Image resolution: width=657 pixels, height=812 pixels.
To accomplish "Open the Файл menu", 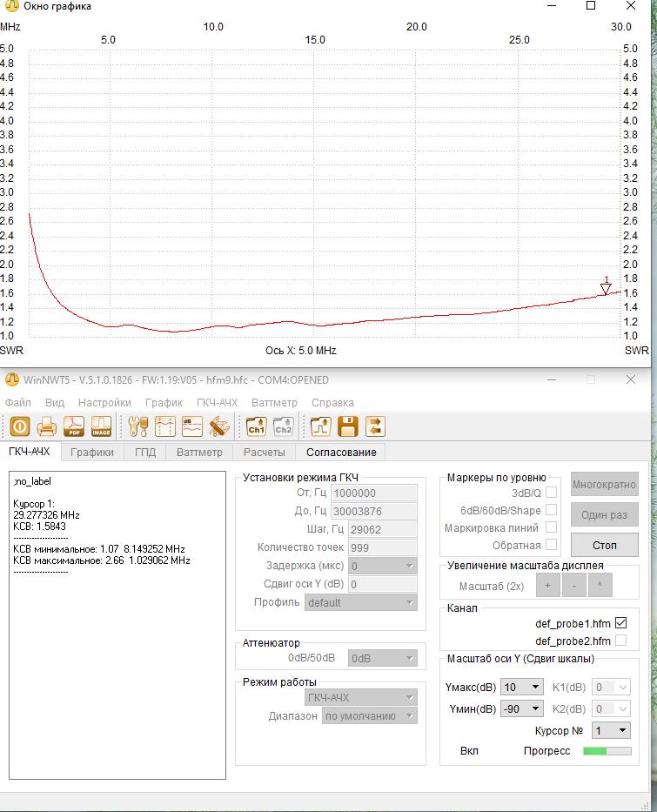I will (x=18, y=402).
